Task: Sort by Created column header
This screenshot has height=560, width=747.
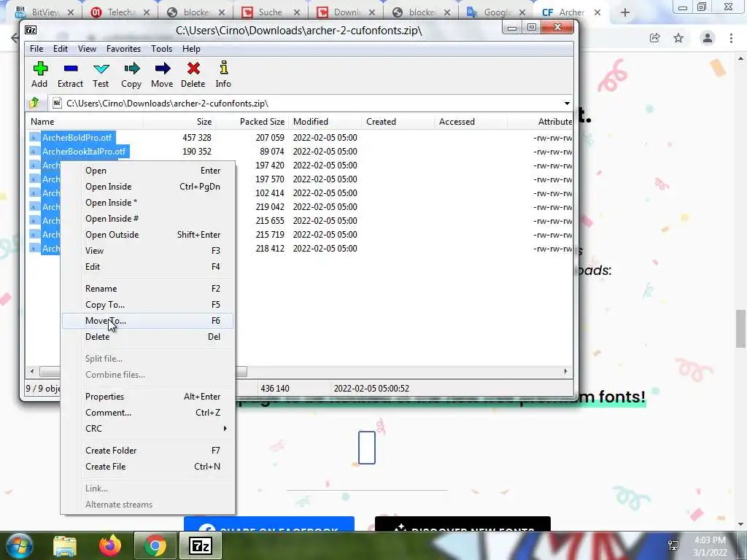Action: click(x=398, y=122)
